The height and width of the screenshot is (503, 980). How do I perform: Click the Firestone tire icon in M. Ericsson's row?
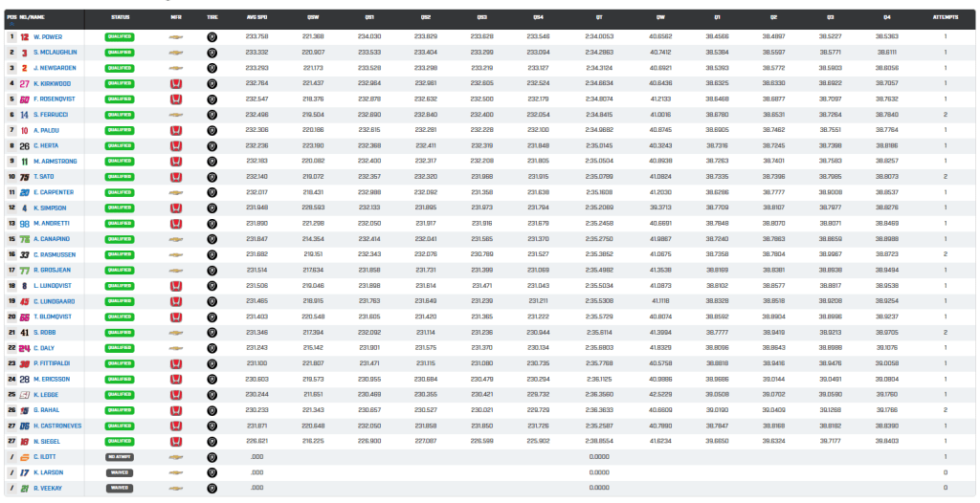tap(212, 380)
